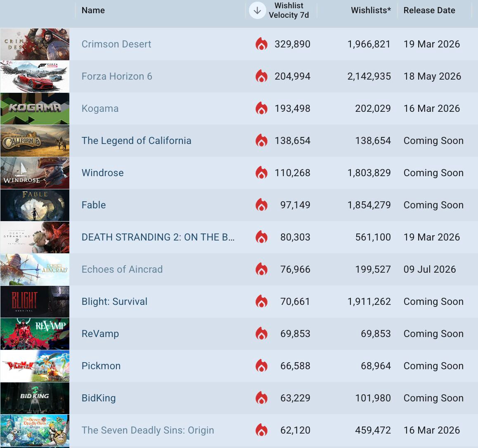Open the DEATH STRANDING 2 game link
478x448 pixels.
(158, 237)
